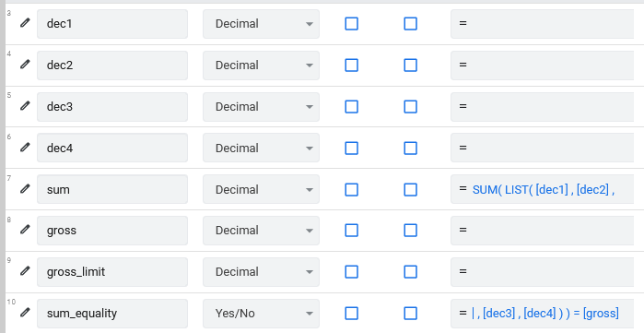Click the SUM( LIST( formula in sum row

[543, 189]
